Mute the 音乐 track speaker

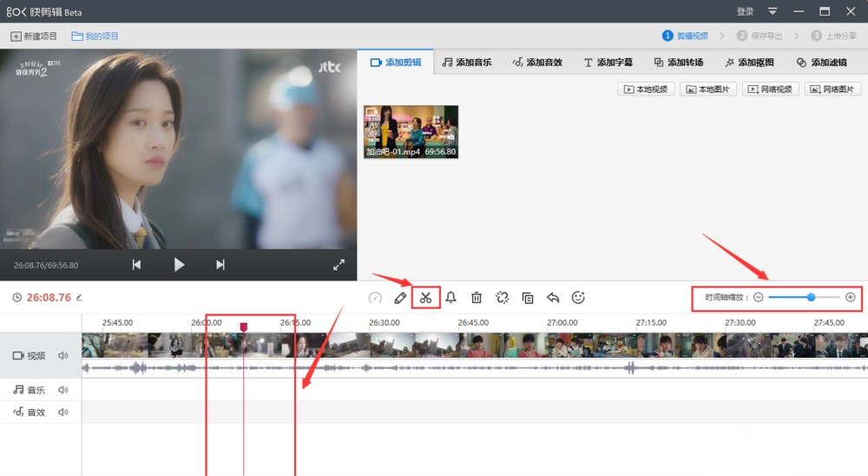point(63,390)
